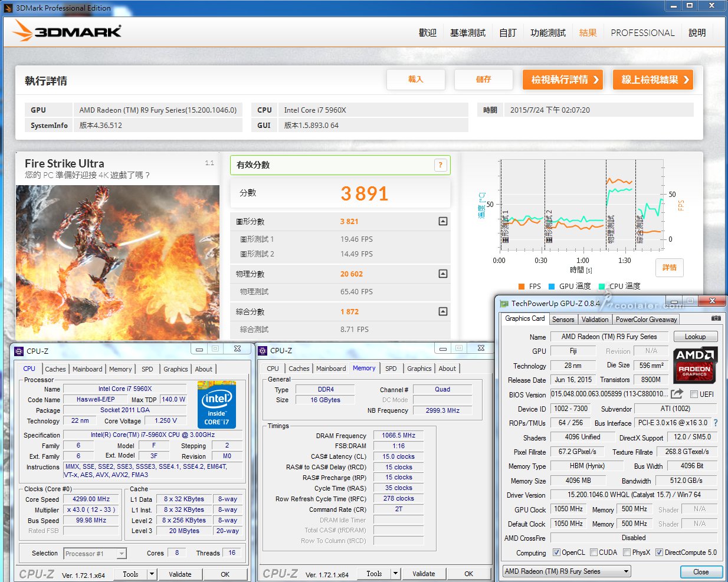The height and width of the screenshot is (582, 728).
Task: Toggle the UEFI checkbox in GPU-Z
Action: pyautogui.click(x=694, y=394)
